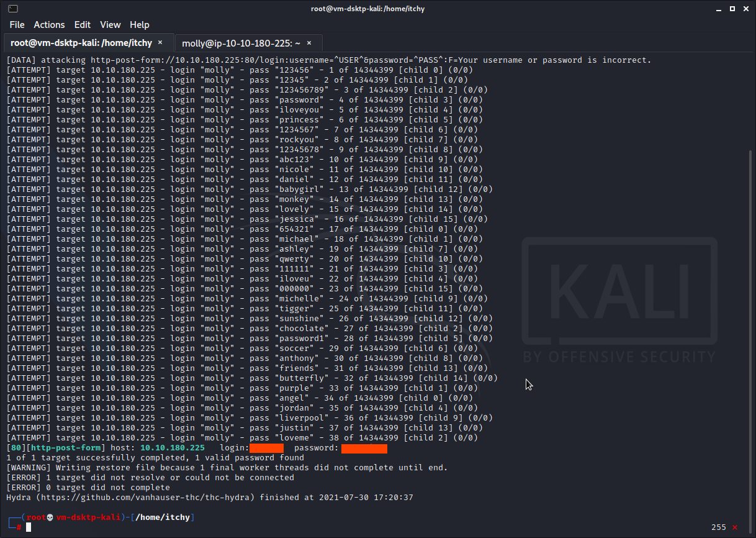The width and height of the screenshot is (756, 538).
Task: Click the command prompt cursor
Action: point(28,527)
